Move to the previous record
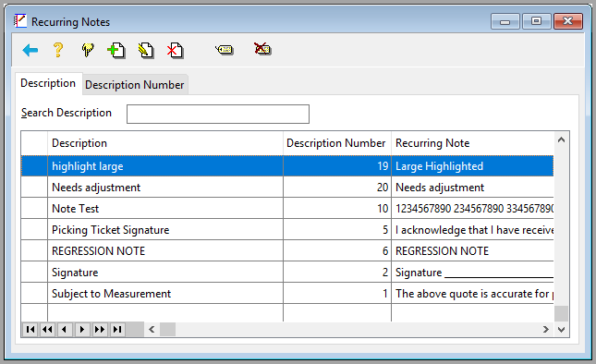Image resolution: width=596 pixels, height=364 pixels. coord(65,330)
